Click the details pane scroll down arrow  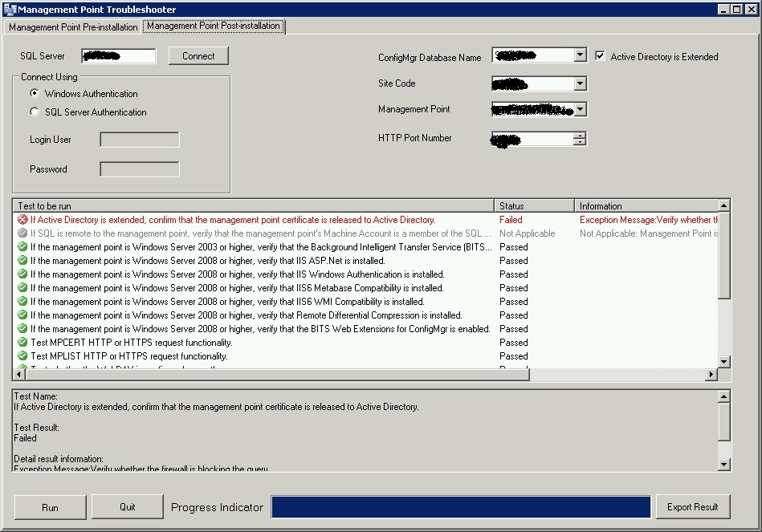tap(724, 465)
